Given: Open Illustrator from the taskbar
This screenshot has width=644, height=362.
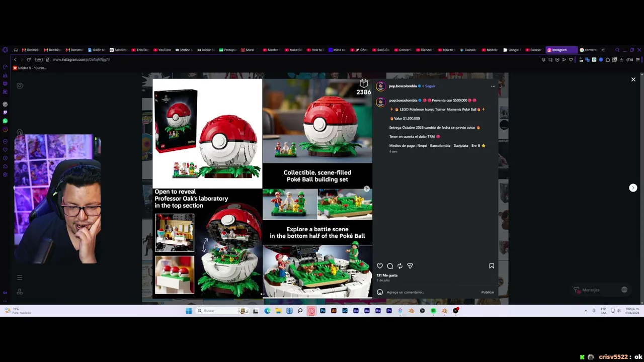Looking at the screenshot, I should click(334, 311).
